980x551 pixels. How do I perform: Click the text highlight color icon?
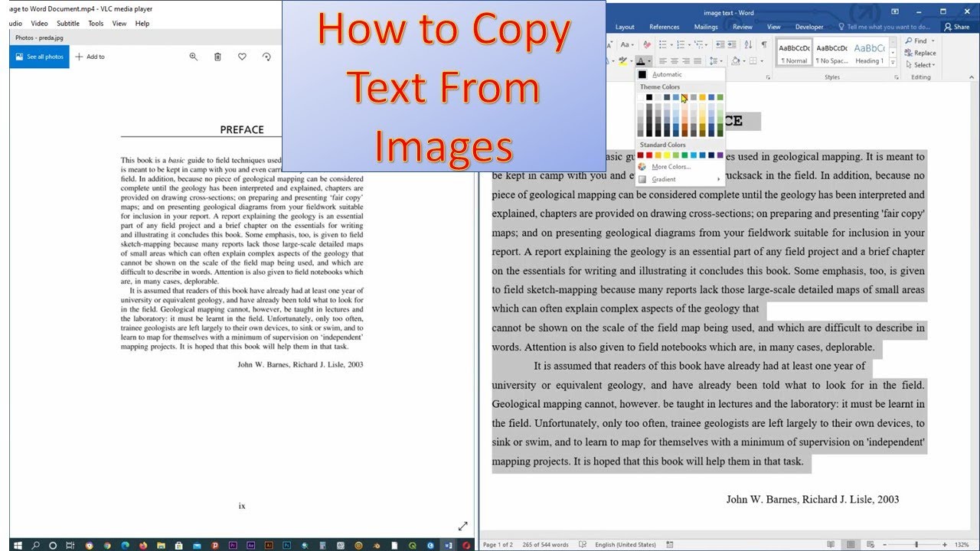(622, 60)
